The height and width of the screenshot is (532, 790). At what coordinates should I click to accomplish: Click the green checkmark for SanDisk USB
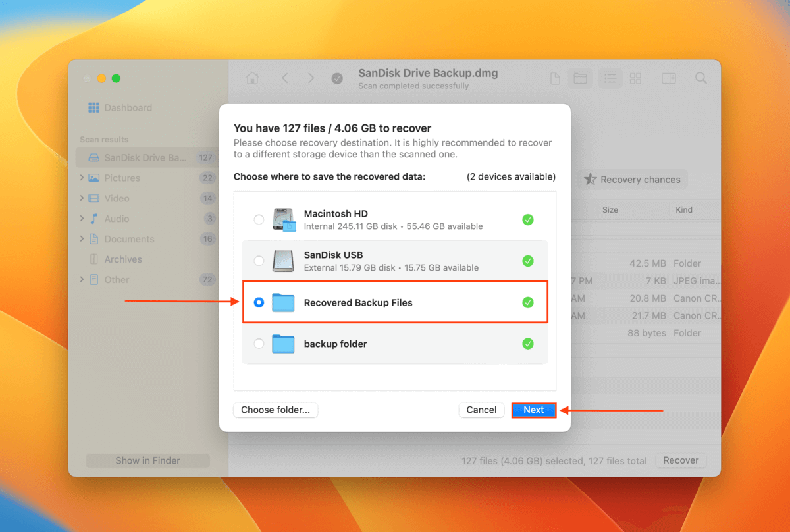click(x=528, y=261)
